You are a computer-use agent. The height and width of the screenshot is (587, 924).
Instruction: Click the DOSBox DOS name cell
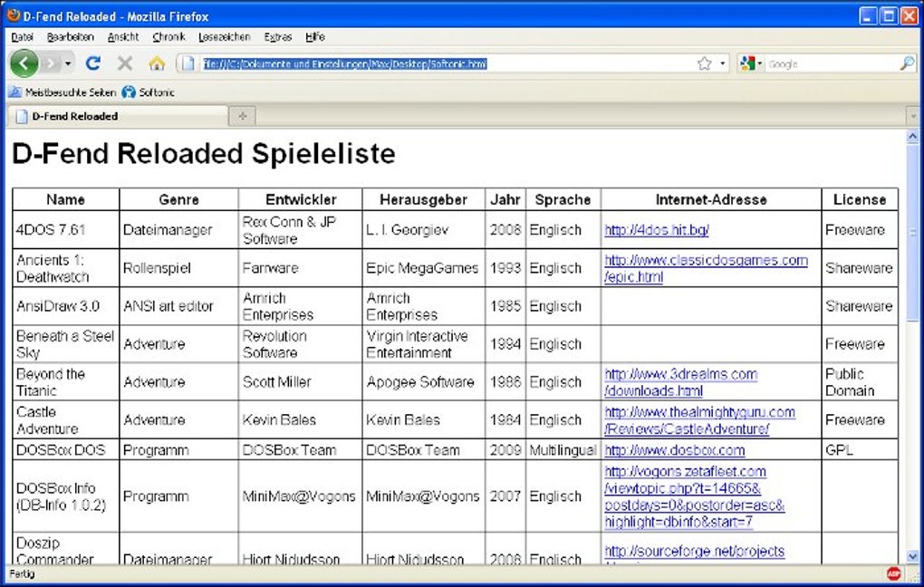coord(65,450)
